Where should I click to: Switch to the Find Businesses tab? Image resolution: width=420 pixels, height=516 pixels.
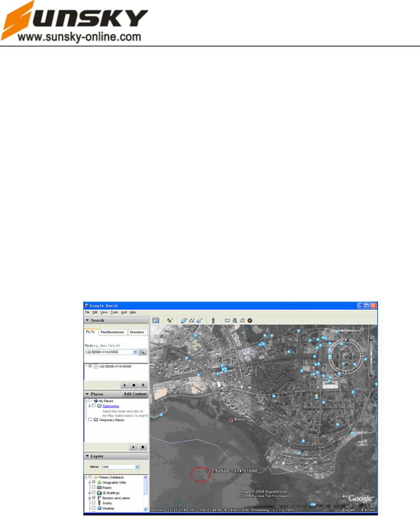pos(112,332)
